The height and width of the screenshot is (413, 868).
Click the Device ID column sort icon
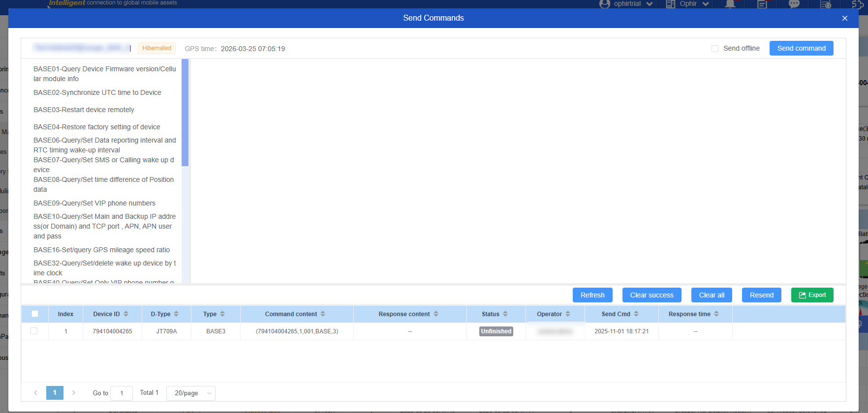[126, 314]
